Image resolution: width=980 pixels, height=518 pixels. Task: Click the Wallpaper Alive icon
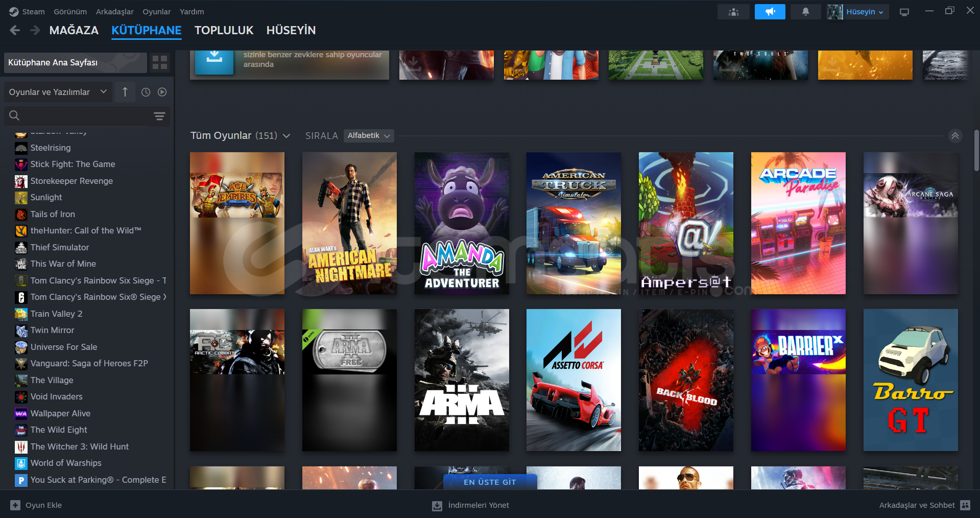pos(21,413)
